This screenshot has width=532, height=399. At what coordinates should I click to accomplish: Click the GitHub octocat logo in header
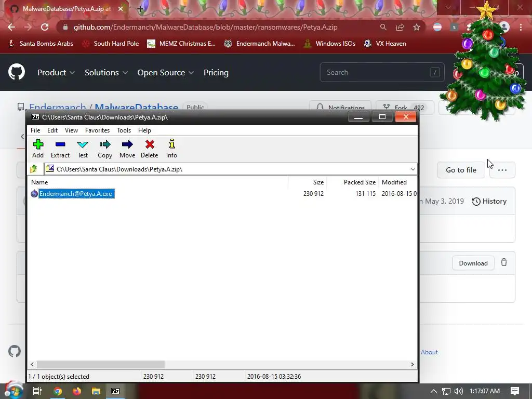(x=16, y=72)
